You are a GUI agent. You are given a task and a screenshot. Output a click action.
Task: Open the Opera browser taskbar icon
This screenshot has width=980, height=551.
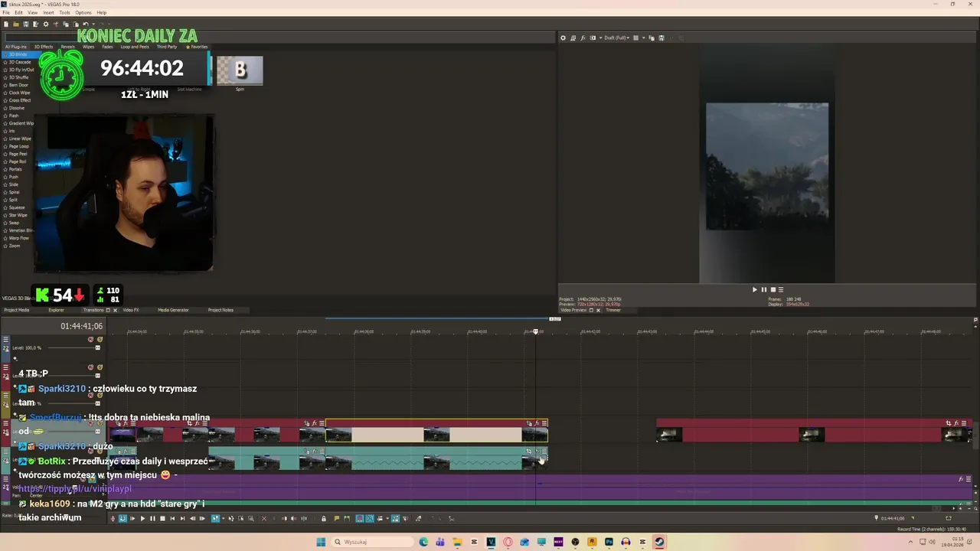coord(508,542)
